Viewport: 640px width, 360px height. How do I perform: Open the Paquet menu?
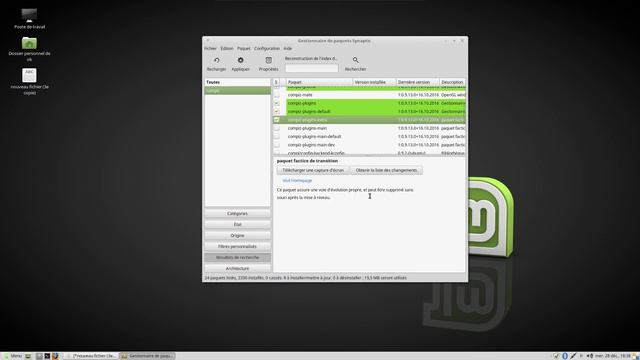tap(244, 48)
